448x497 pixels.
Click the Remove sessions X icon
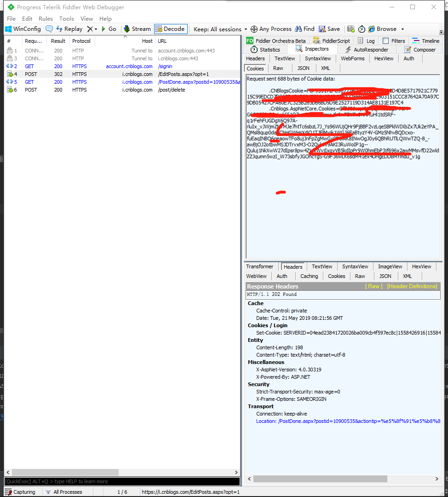pos(90,29)
